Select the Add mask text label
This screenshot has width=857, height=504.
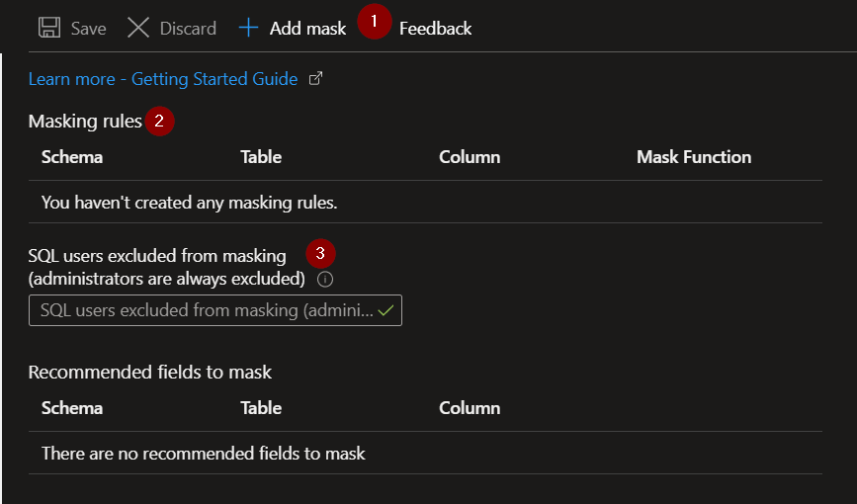[307, 29]
